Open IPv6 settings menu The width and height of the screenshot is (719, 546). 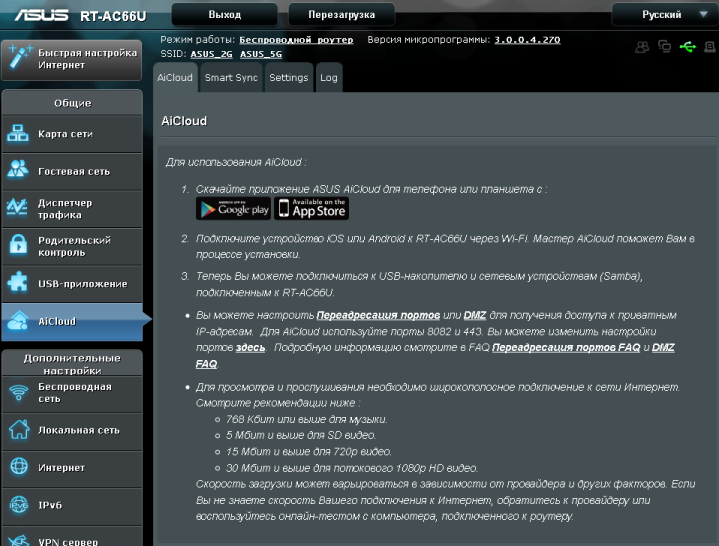click(72, 505)
